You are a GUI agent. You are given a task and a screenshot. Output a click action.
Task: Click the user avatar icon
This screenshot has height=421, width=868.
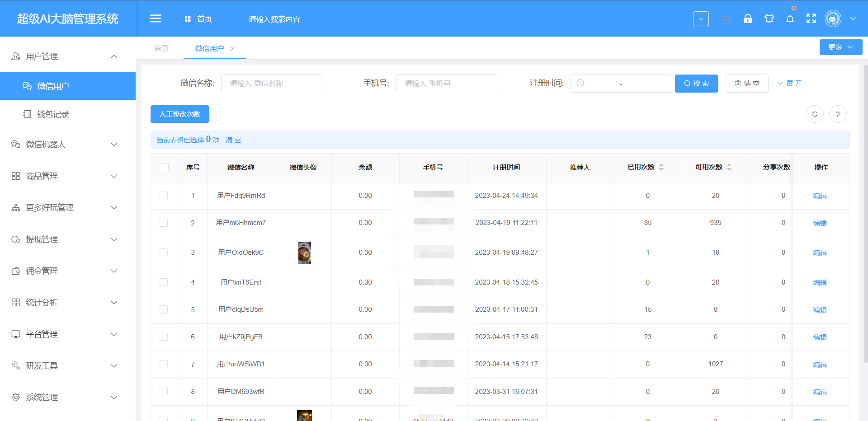[x=832, y=19]
